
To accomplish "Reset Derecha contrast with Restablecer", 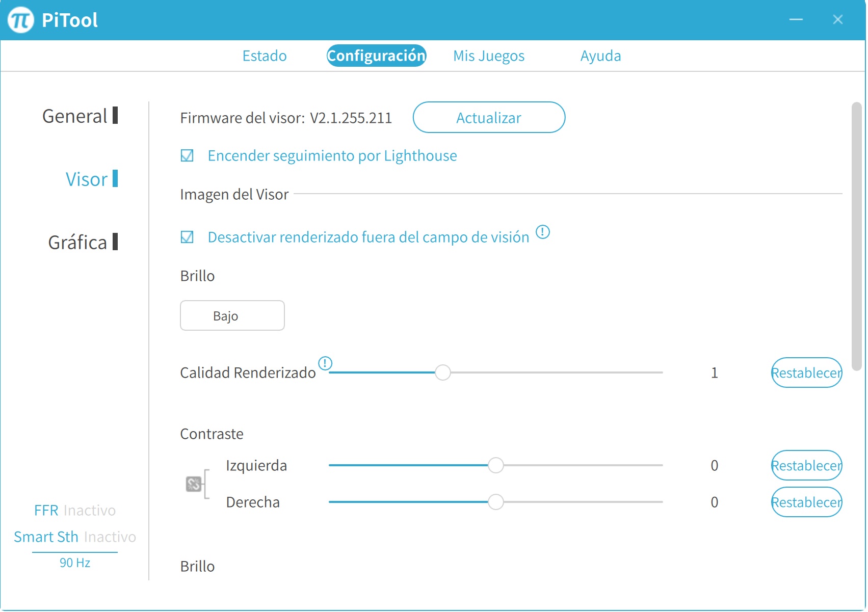I will click(x=806, y=502).
